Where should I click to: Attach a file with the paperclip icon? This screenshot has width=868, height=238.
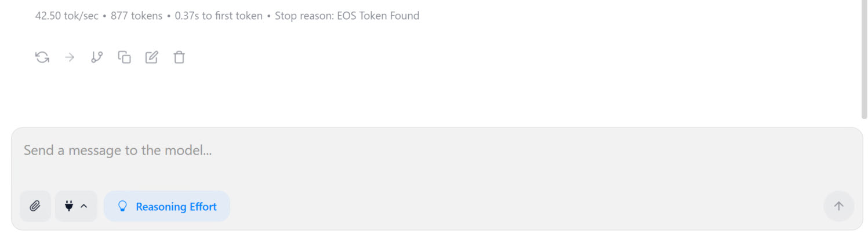[x=35, y=206]
